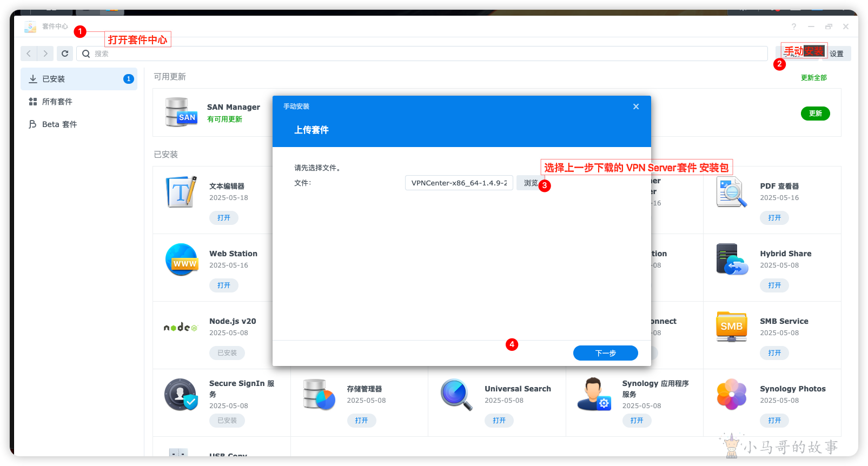Click the Secure SignIn service icon

click(x=181, y=395)
